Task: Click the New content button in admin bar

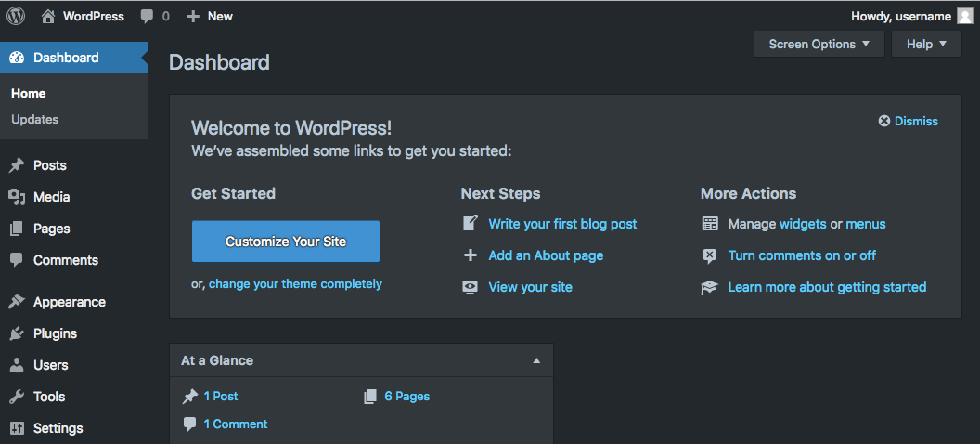Action: tap(210, 16)
